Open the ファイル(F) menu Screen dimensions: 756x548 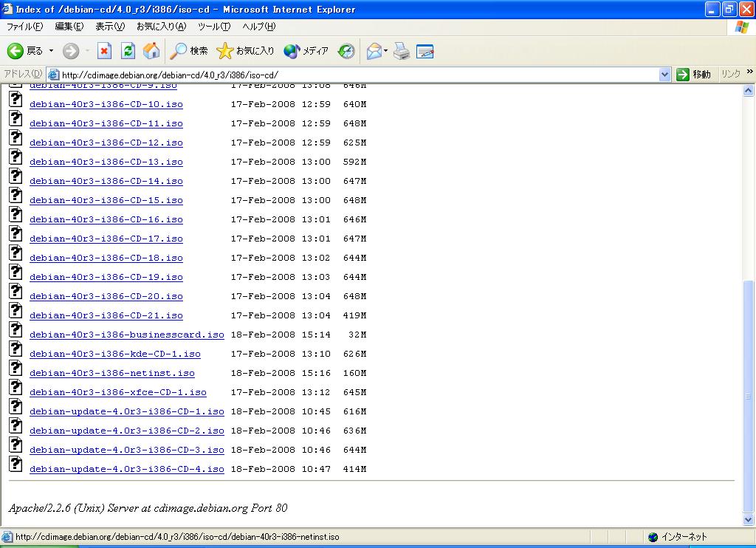pyautogui.click(x=24, y=27)
